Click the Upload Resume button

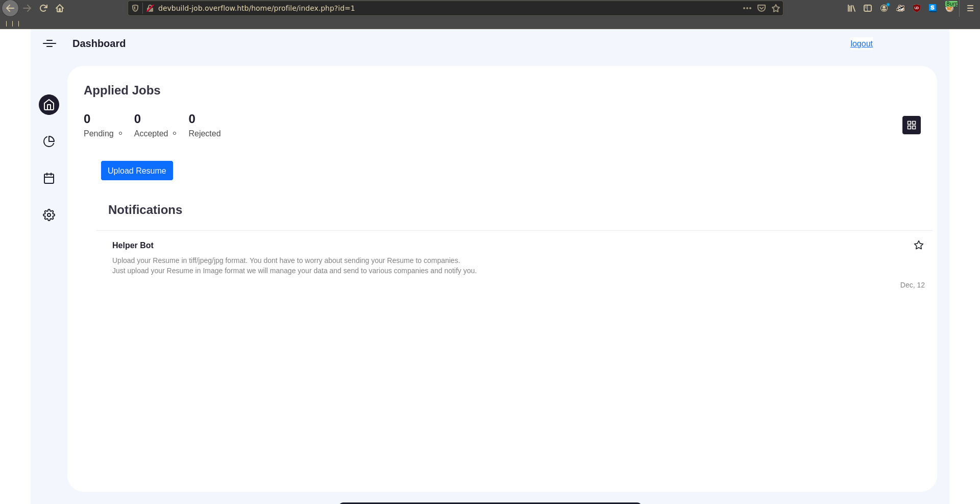[137, 171]
